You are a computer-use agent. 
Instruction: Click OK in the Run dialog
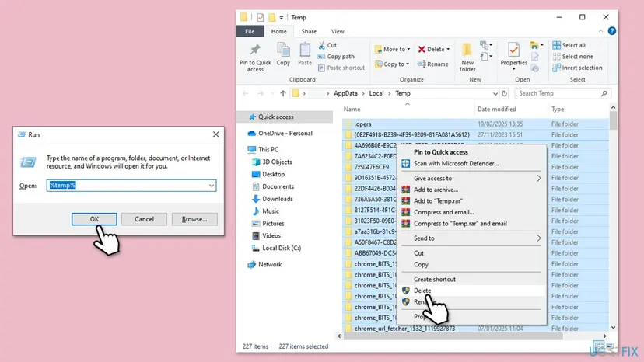pos(94,219)
